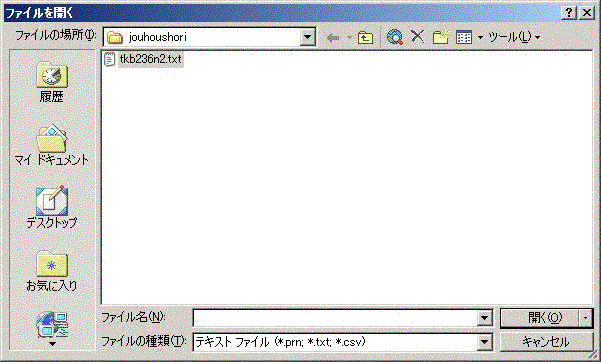Open the 履歴 history shortcut
The width and height of the screenshot is (601, 362).
coord(52,82)
